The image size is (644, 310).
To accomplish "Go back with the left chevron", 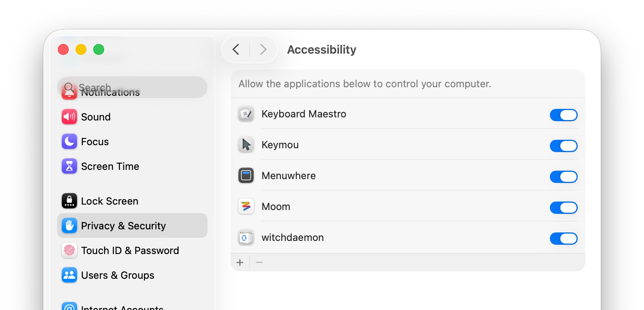I will [x=236, y=49].
